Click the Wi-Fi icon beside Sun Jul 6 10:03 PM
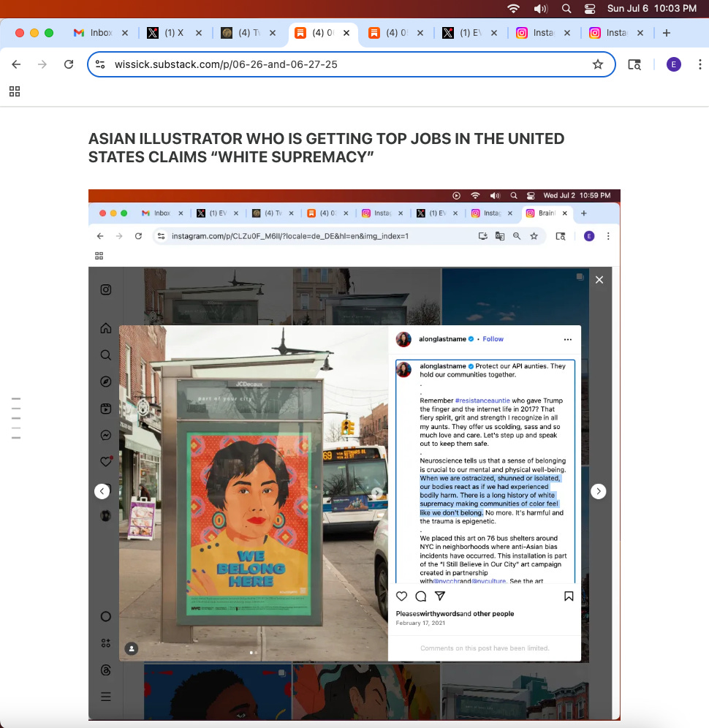Screen dimensions: 709x728 coord(513,8)
